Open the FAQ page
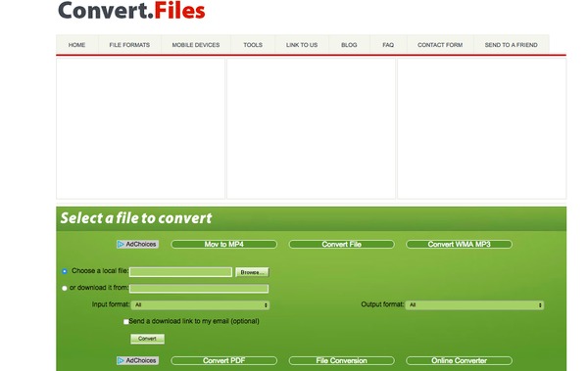The height and width of the screenshot is (371, 588). (388, 45)
